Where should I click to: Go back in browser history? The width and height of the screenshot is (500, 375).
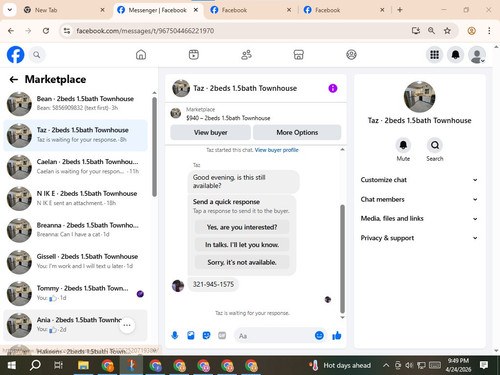click(x=11, y=31)
